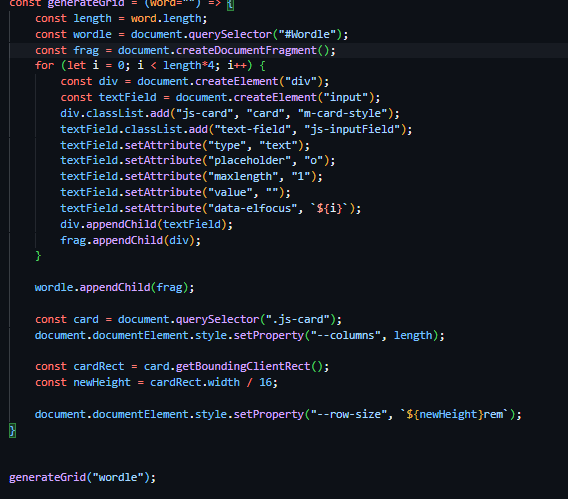Click 'textField.classList.add("text-field"' line

[x=236, y=129]
